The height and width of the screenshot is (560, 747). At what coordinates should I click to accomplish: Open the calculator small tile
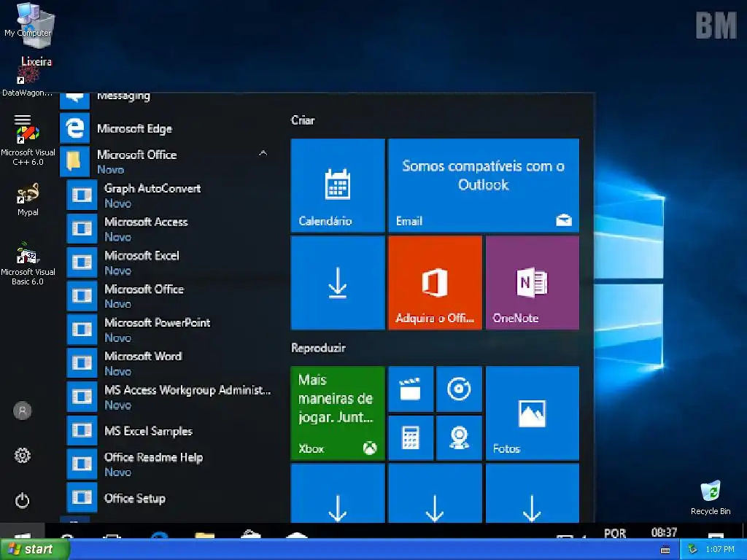(x=411, y=437)
